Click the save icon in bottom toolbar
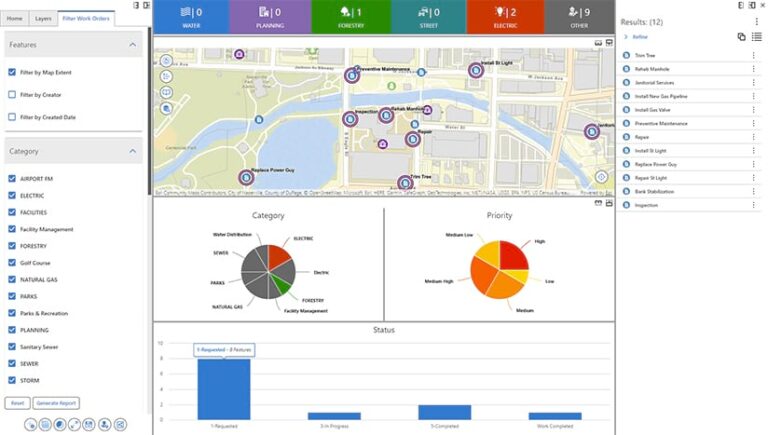Viewport: 768px width, 435px height. [x=89, y=424]
